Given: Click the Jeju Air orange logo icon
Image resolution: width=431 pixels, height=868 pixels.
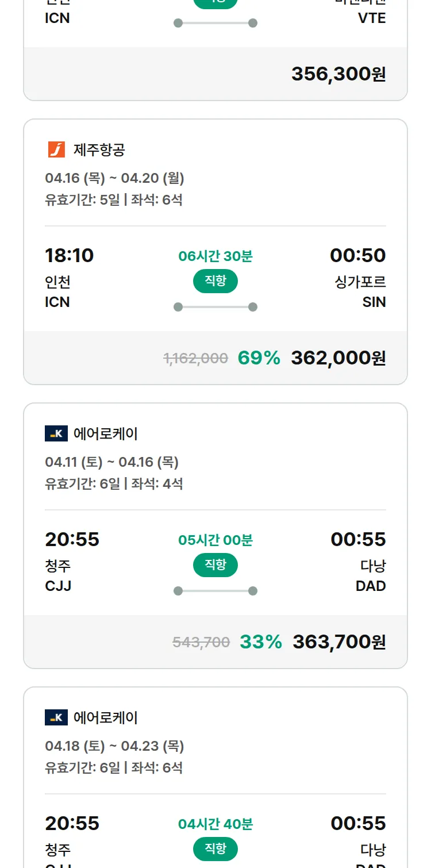Looking at the screenshot, I should pos(56,150).
